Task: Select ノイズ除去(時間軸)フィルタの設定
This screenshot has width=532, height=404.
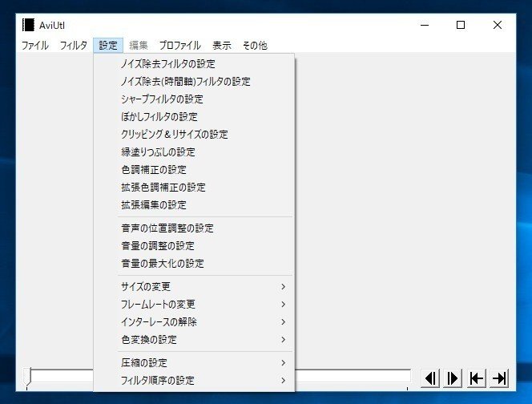Action: [x=194, y=82]
